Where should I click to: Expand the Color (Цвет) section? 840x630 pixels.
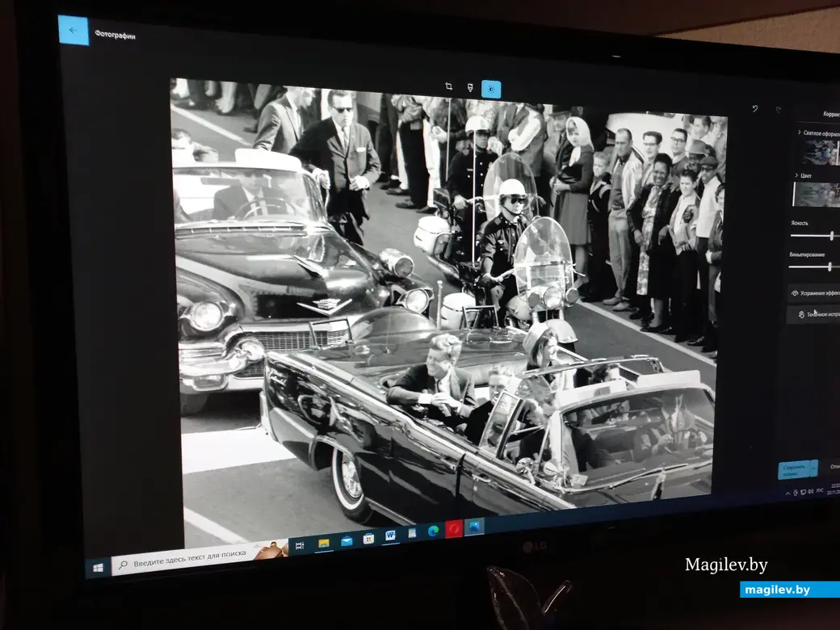pyautogui.click(x=808, y=175)
